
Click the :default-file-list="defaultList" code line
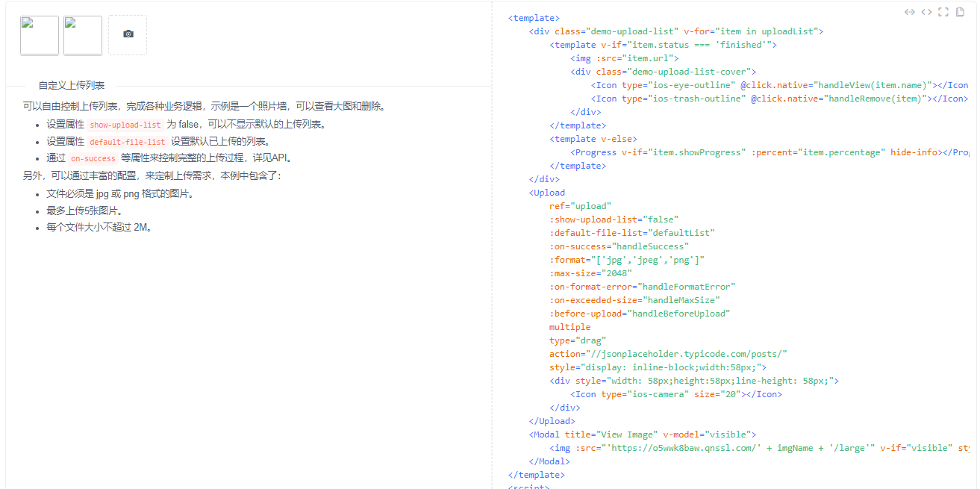(632, 233)
